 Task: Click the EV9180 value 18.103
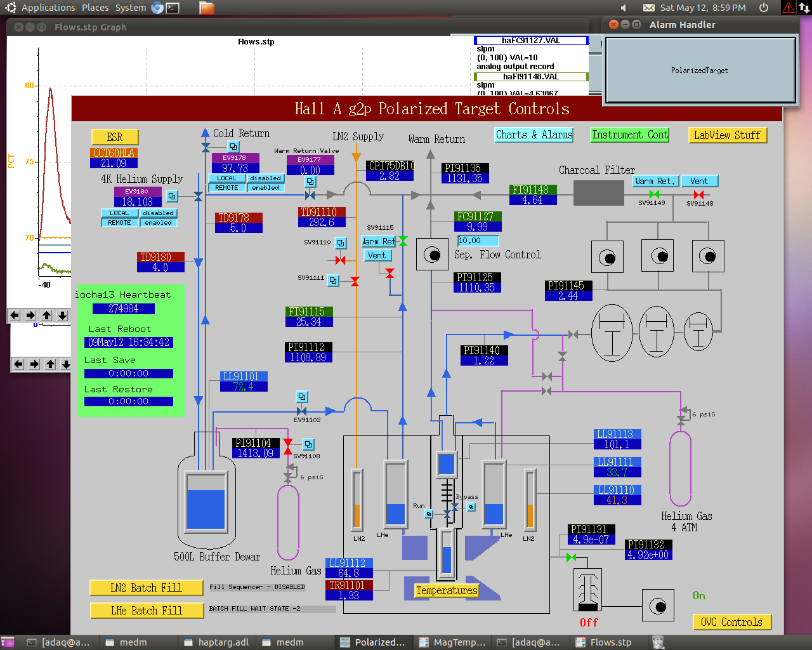tap(138, 202)
